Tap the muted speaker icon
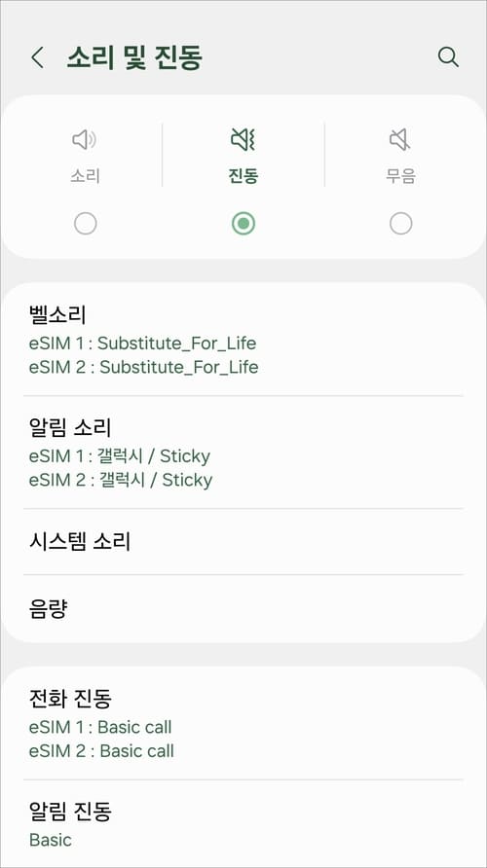The height and width of the screenshot is (868, 487). 400,139
